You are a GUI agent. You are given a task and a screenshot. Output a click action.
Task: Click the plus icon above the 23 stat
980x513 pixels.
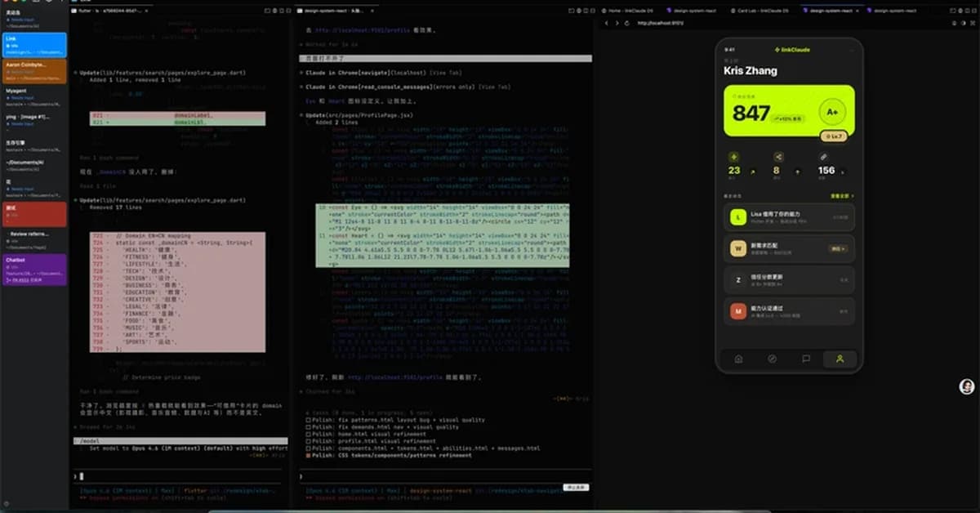(x=733, y=157)
